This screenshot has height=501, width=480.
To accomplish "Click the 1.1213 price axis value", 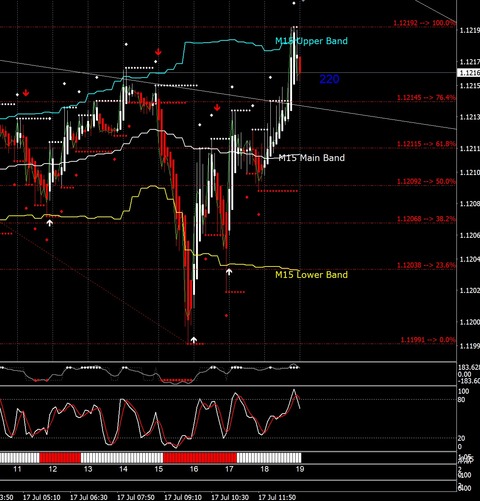I will (469, 117).
